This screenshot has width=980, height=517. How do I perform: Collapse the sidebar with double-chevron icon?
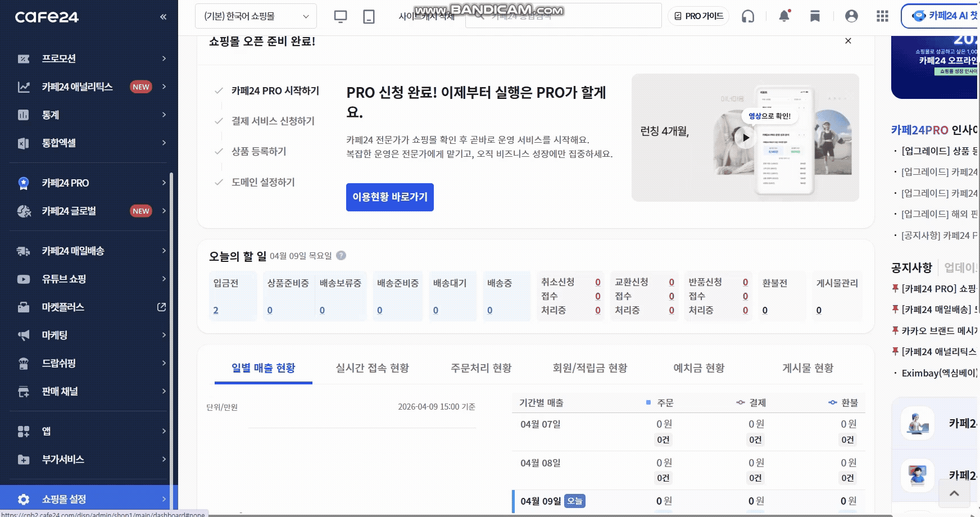coord(163,17)
